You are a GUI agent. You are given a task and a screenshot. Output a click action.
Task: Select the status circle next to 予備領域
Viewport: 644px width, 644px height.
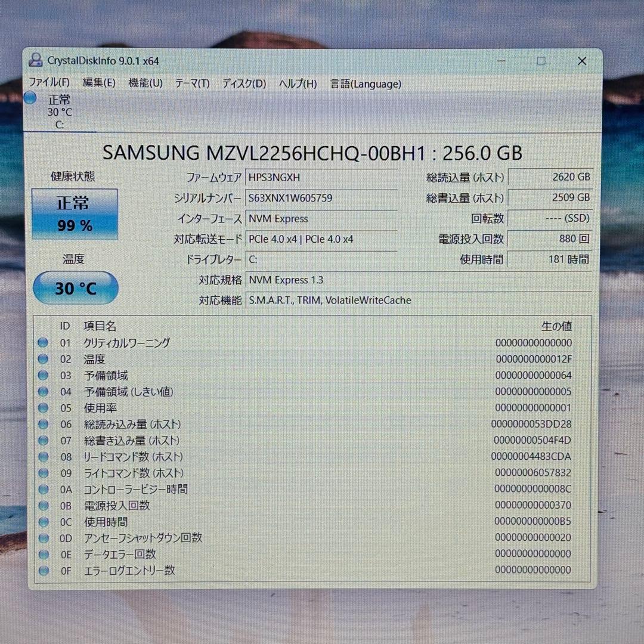(43, 375)
